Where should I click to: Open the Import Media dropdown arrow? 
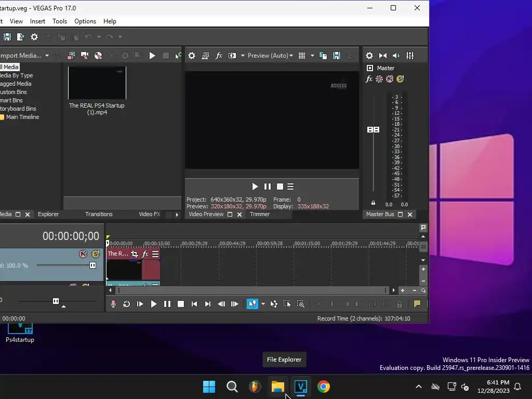click(x=47, y=56)
